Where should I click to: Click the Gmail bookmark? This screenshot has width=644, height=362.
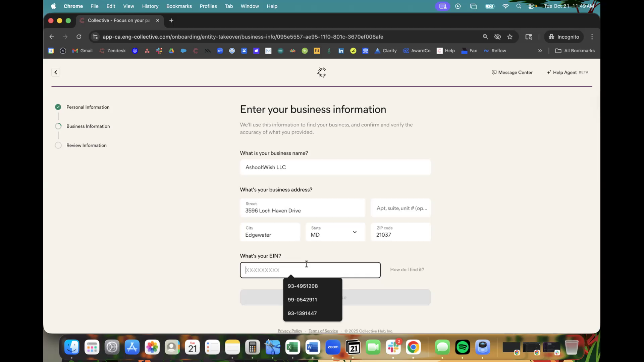coord(83,51)
